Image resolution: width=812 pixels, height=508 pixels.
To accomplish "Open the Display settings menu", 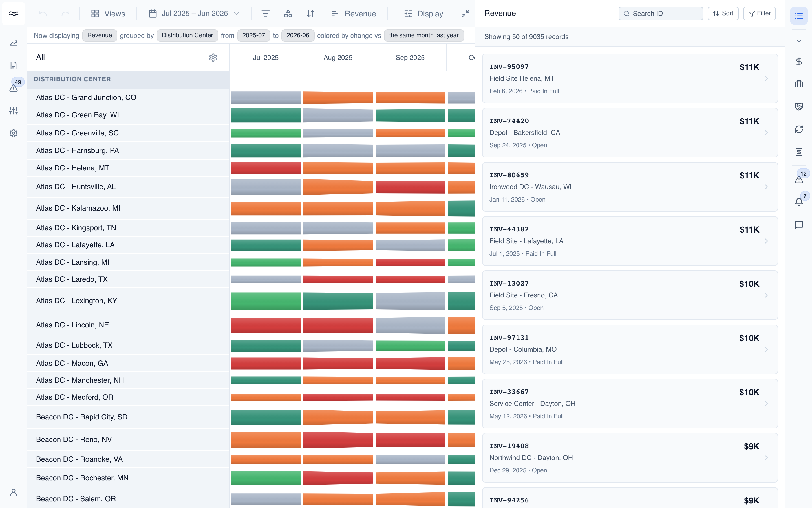I will (x=423, y=14).
